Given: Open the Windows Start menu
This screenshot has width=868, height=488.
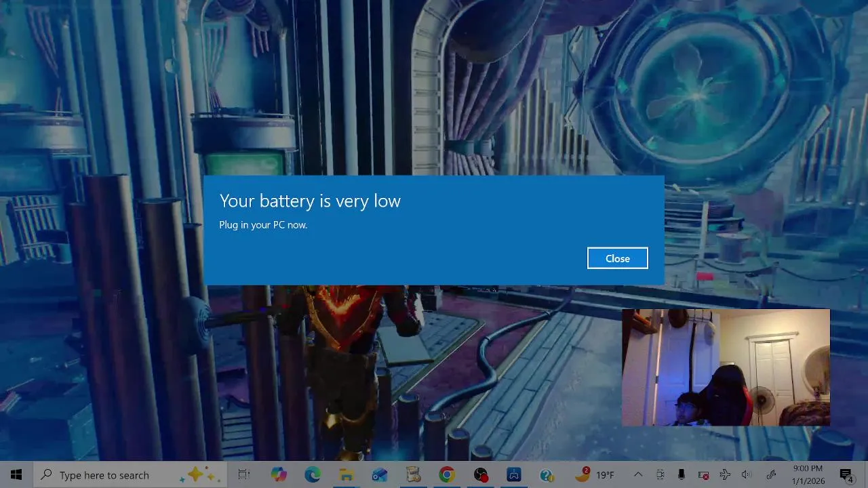Looking at the screenshot, I should (x=16, y=474).
